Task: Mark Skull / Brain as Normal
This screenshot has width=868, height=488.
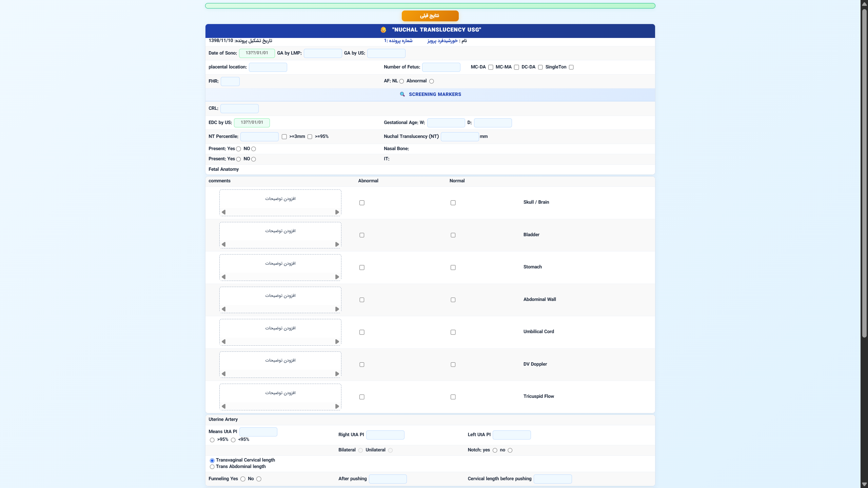Action: (453, 203)
